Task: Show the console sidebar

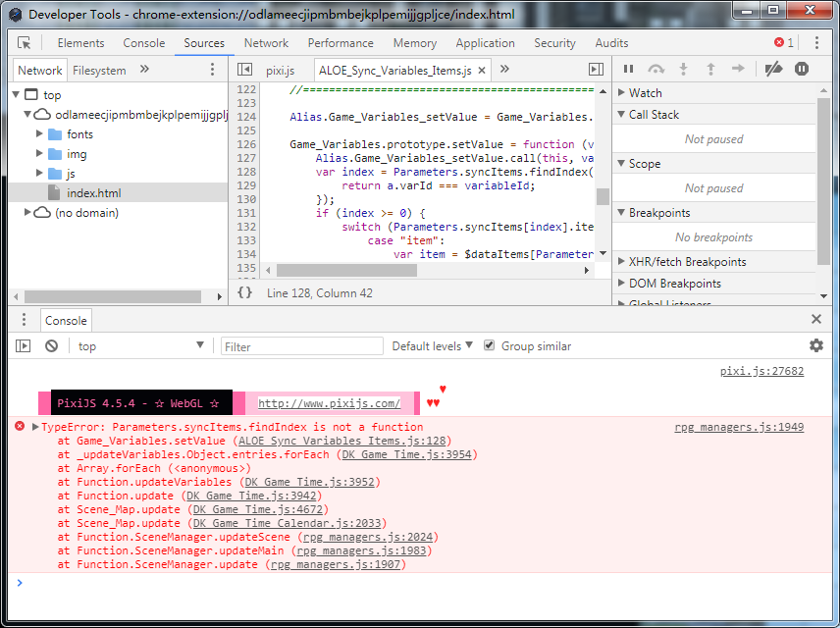Action: click(x=23, y=346)
